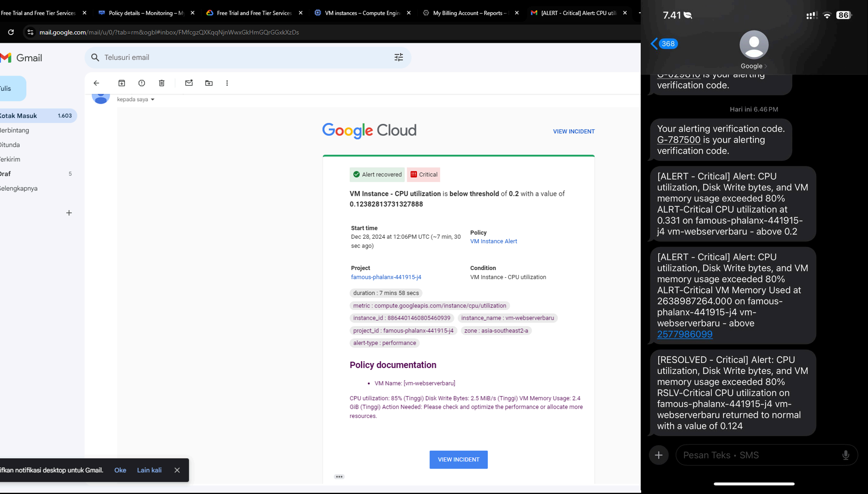The image size is (868, 494).
Task: Click instance_name : vm-webserverbaru chip
Action: coord(507,318)
